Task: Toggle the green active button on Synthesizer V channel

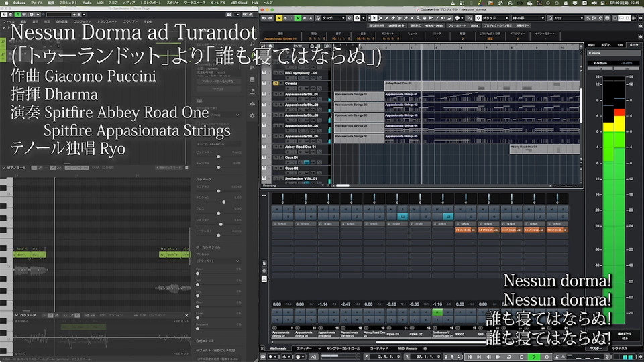Action: [437, 312]
